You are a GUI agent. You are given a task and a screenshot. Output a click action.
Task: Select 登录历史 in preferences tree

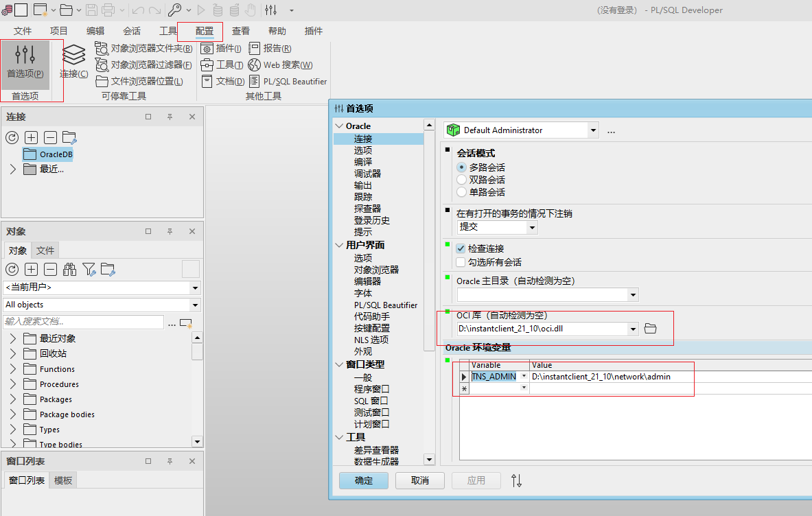pos(372,220)
